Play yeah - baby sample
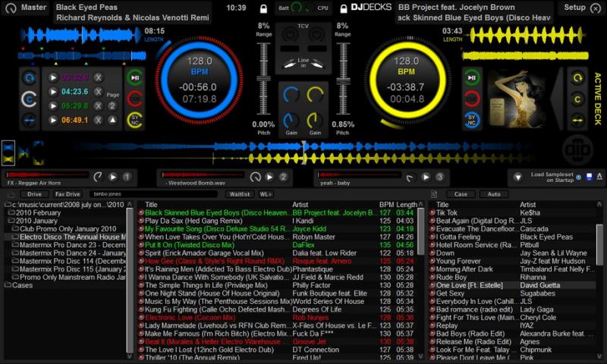The height and width of the screenshot is (364, 607). [x=426, y=177]
